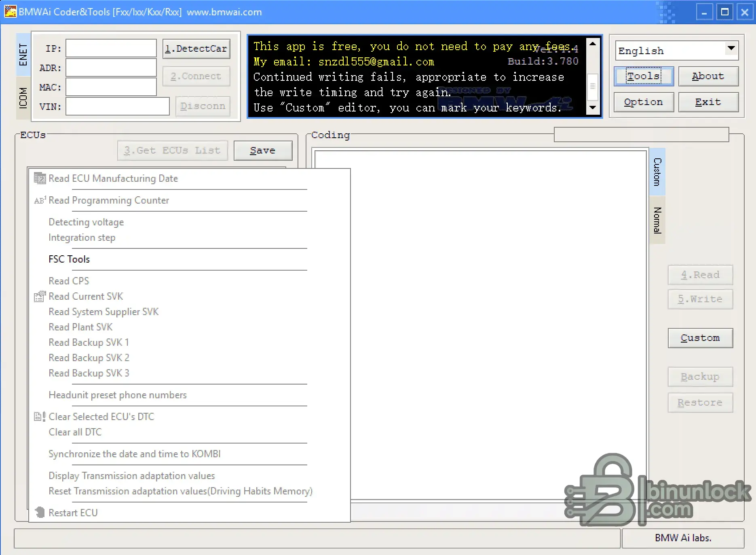Click the Backup button
This screenshot has width=756, height=555.
(x=700, y=377)
